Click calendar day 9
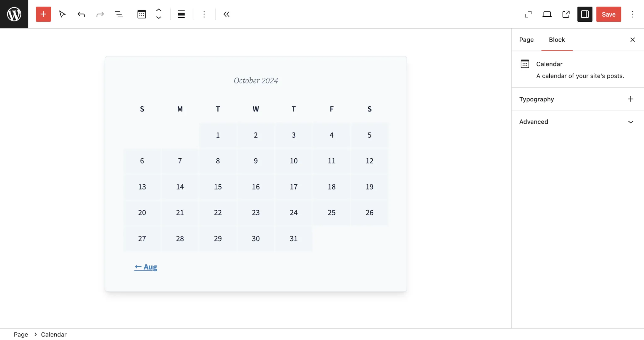The image size is (644, 340). coord(256,161)
